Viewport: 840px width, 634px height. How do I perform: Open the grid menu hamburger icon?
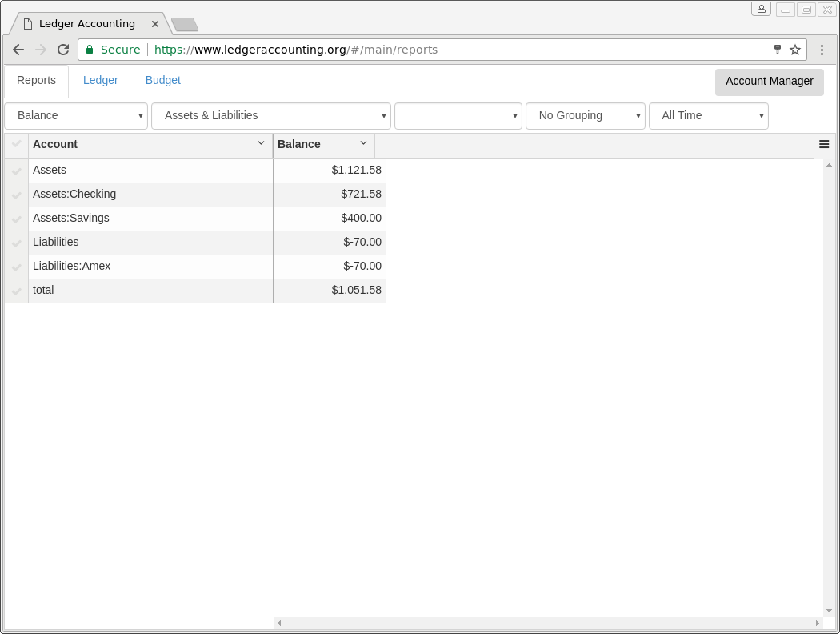pyautogui.click(x=824, y=145)
